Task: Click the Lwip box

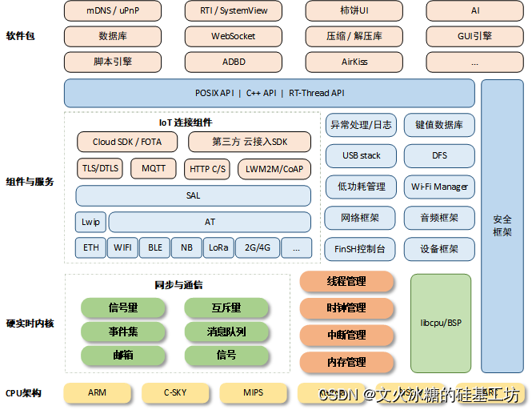Action: click(x=90, y=222)
